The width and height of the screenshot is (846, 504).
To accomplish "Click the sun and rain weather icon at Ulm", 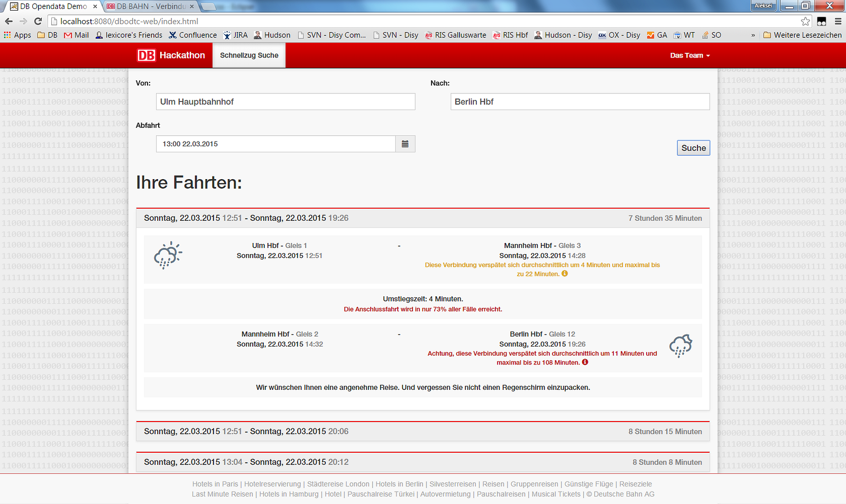I will click(x=168, y=255).
